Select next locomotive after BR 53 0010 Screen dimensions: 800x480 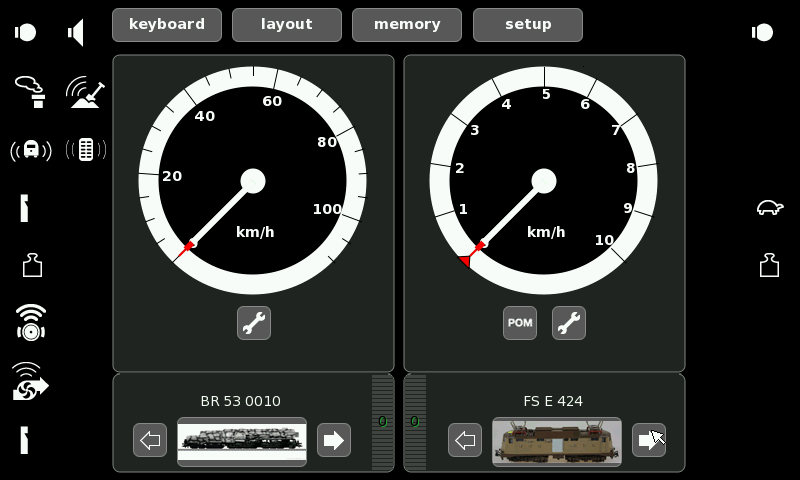pos(334,440)
